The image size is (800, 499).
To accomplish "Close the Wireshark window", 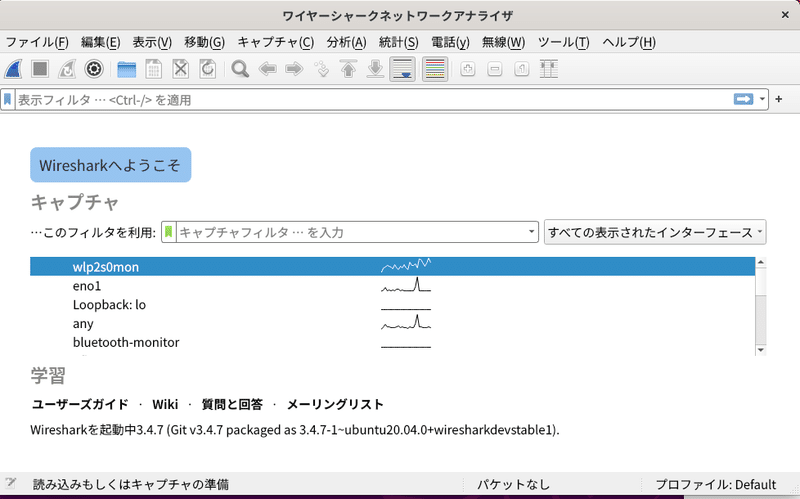I will point(785,15).
